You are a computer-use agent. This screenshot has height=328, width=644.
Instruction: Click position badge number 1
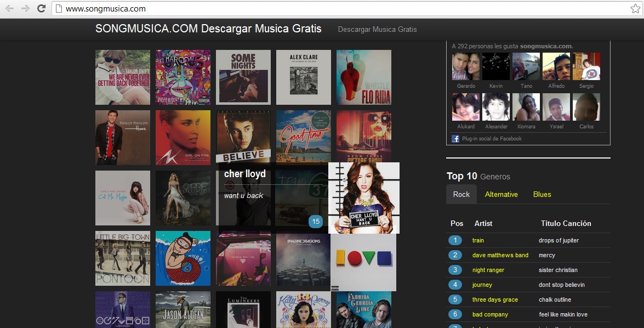(455, 240)
